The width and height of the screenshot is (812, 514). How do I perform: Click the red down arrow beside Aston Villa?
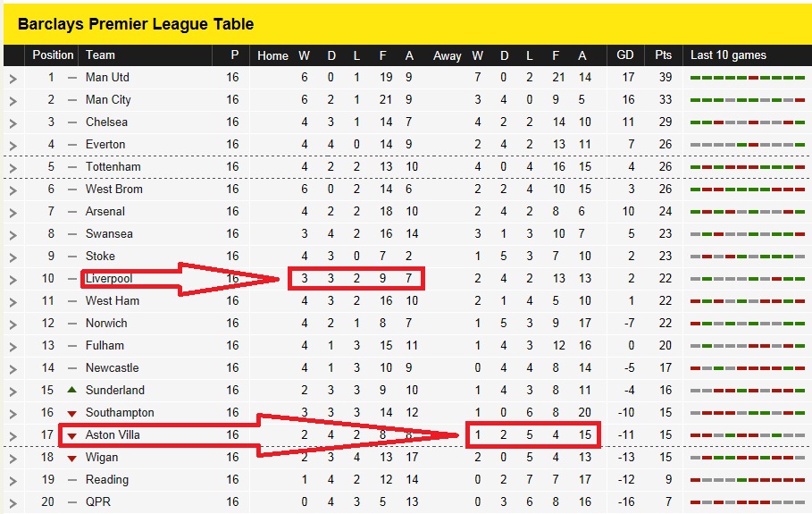72,435
